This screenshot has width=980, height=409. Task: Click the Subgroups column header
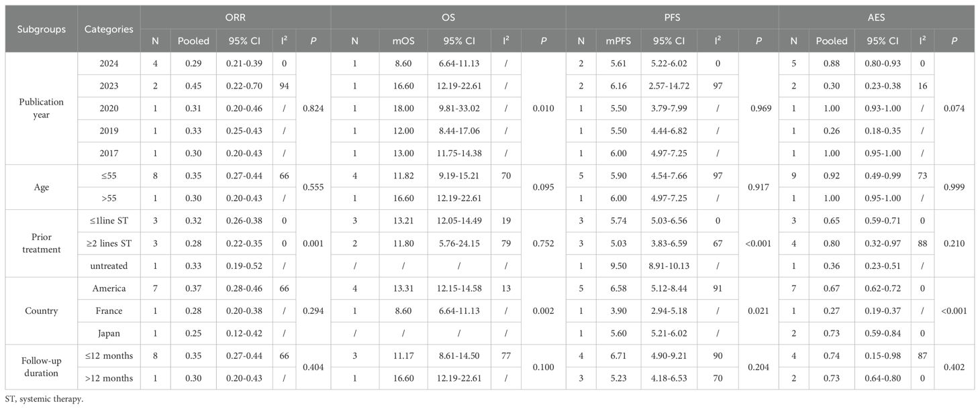tap(40, 29)
